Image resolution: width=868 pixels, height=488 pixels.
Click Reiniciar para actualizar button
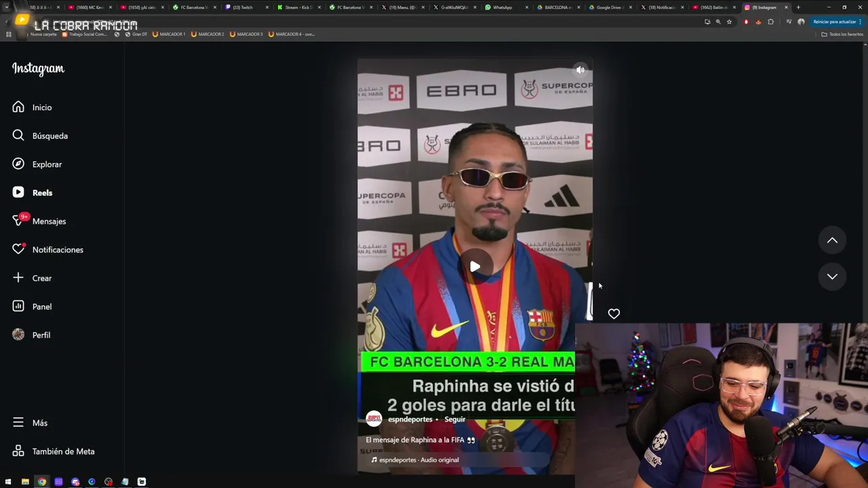click(x=837, y=22)
